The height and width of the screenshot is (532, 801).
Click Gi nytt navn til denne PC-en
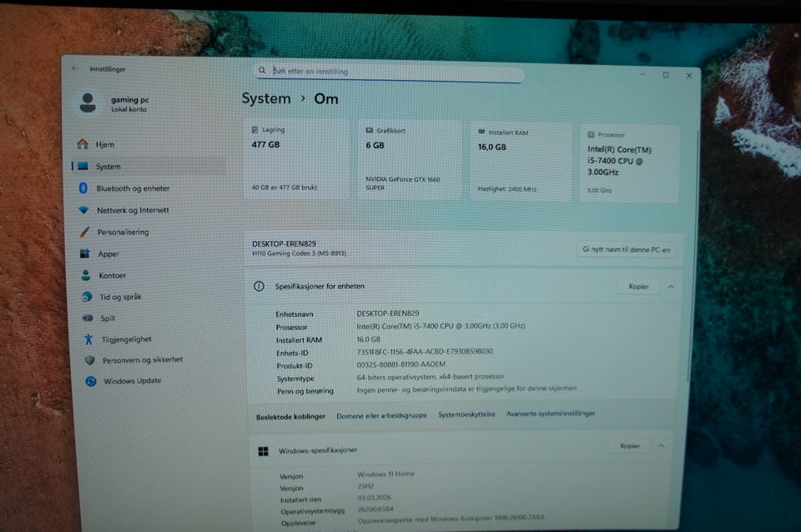pos(626,249)
